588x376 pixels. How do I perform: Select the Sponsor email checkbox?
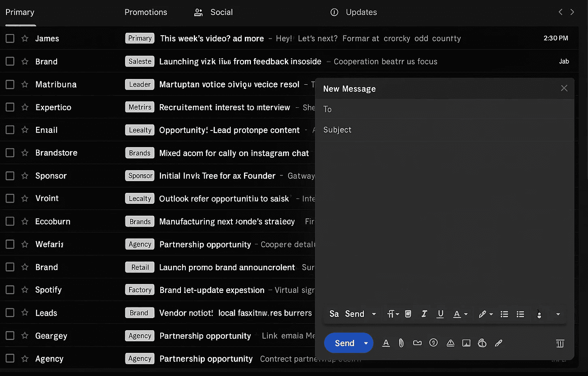pyautogui.click(x=10, y=175)
